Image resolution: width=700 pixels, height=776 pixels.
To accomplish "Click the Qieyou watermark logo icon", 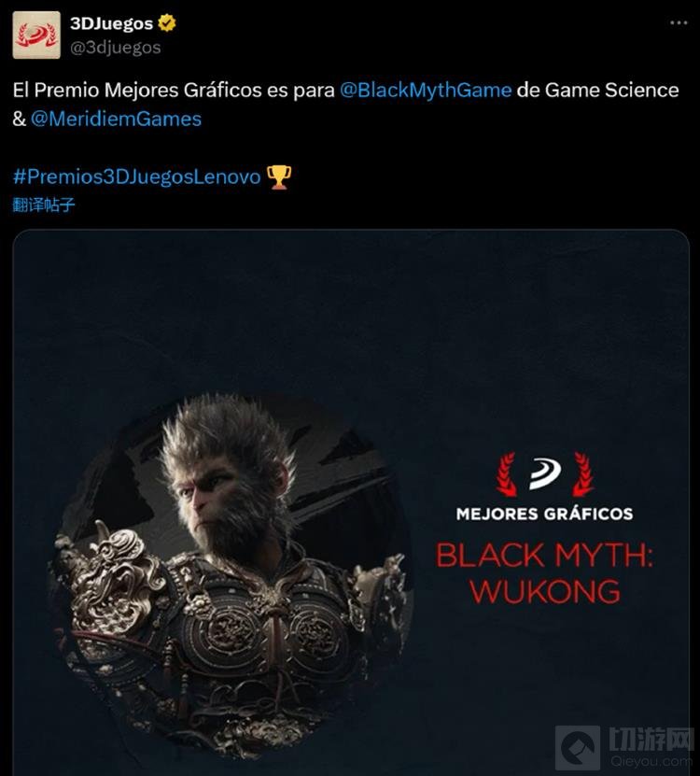I will (x=578, y=748).
